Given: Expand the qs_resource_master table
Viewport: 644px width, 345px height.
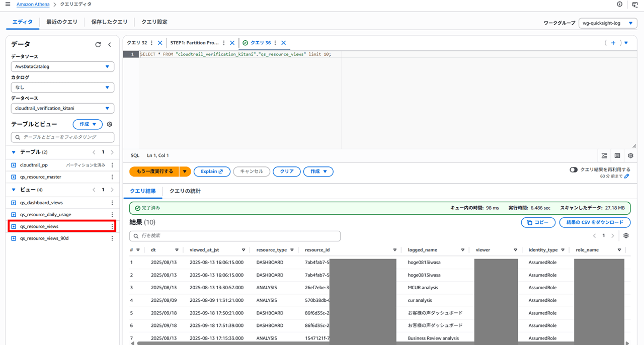Looking at the screenshot, I should point(14,177).
